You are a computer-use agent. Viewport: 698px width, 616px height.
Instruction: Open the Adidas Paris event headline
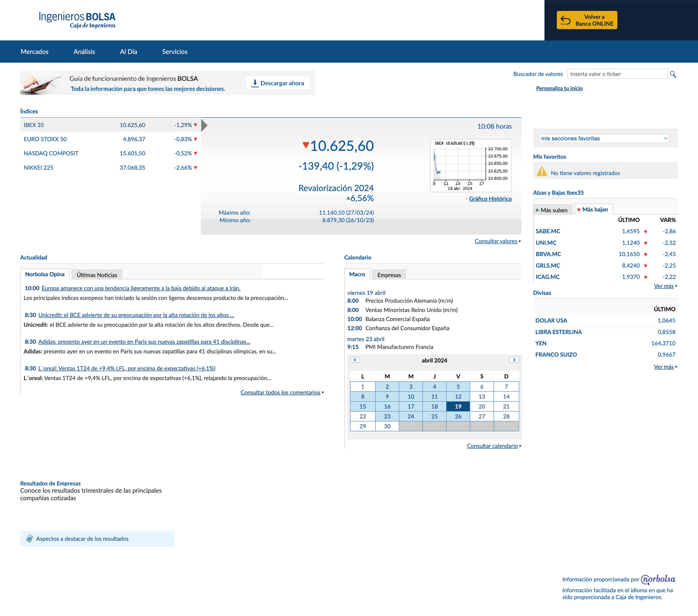(144, 342)
